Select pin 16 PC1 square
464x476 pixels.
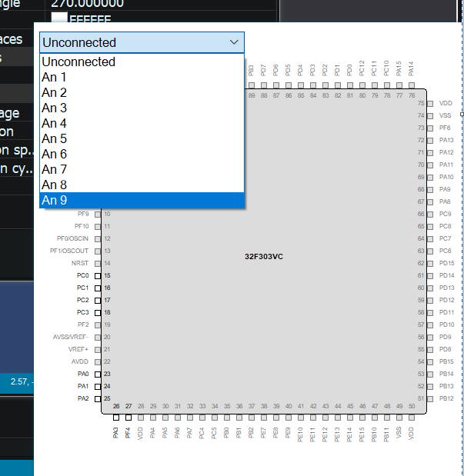(98, 288)
